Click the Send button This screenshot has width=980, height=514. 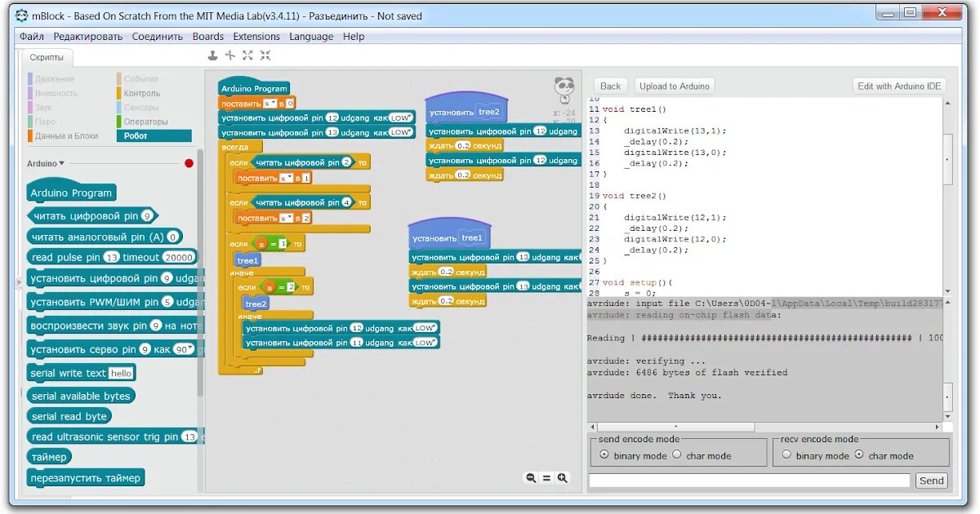(x=932, y=481)
